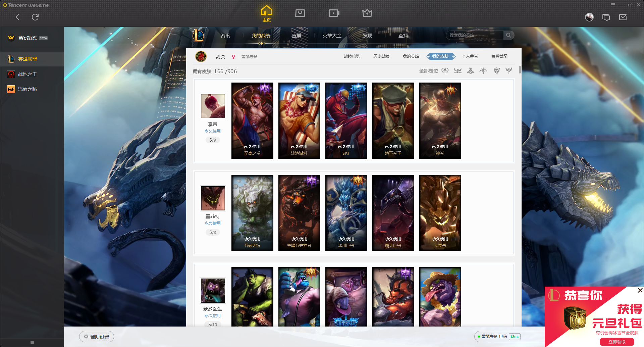The image size is (644, 347).
Task: Select the first role icon after 全部定位
Action: (445, 71)
